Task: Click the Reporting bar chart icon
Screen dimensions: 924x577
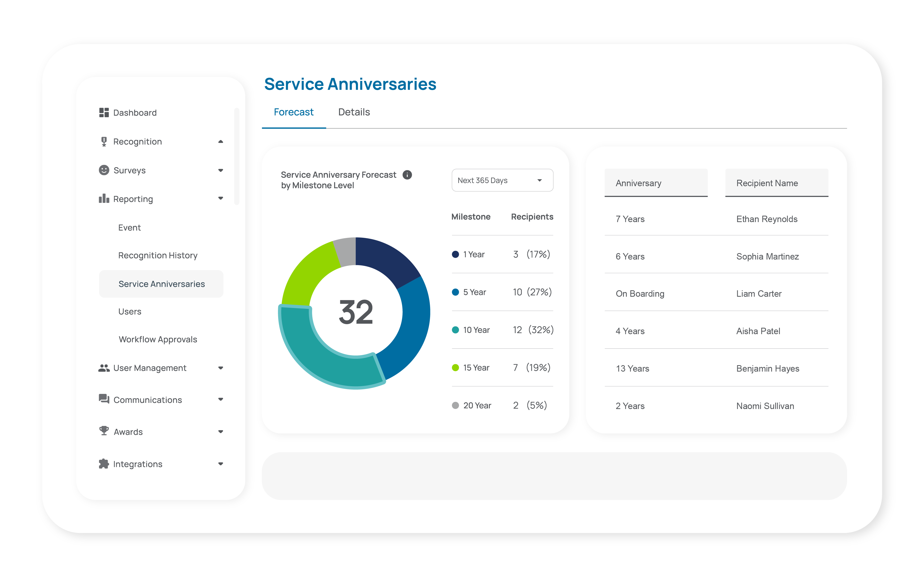Action: [104, 198]
